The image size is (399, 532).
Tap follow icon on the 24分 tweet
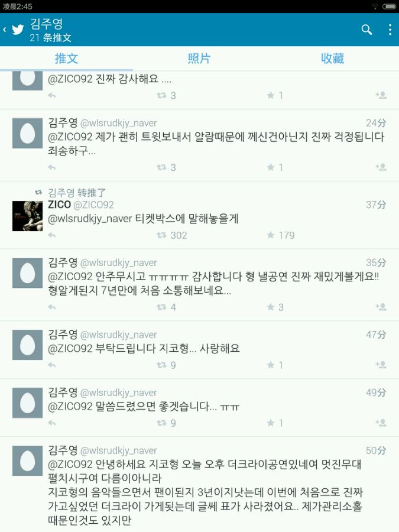381,167
